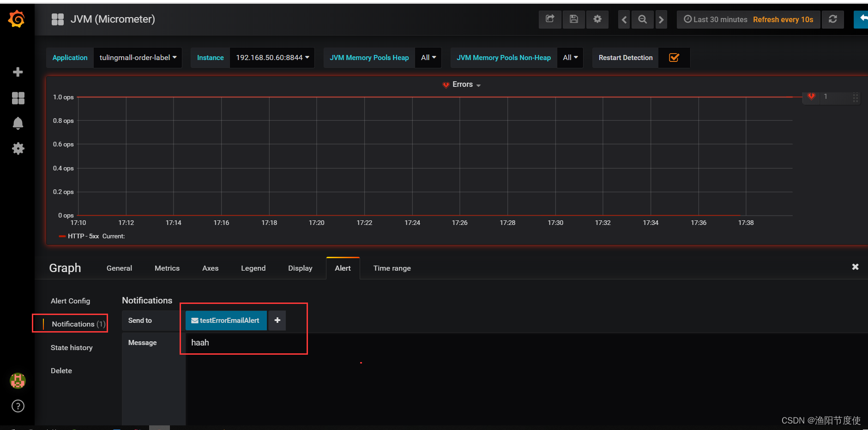Click the Restart Detection label
This screenshot has height=430, width=868.
[626, 58]
